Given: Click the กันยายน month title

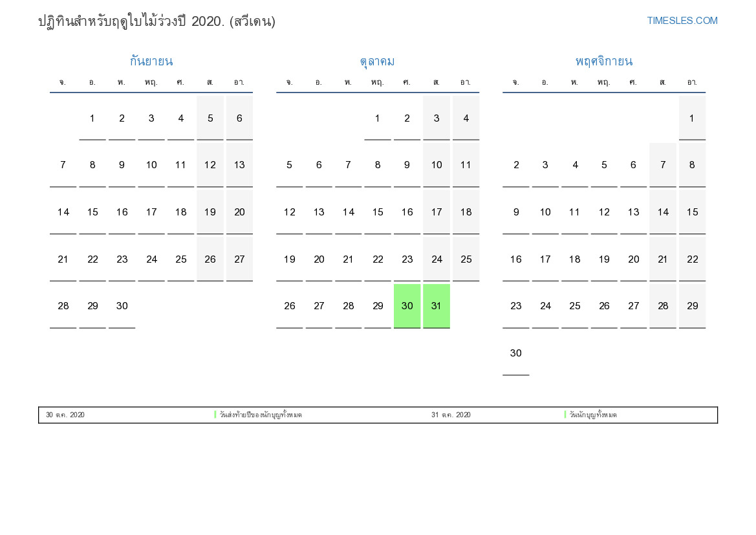Looking at the screenshot, I should (x=151, y=61).
